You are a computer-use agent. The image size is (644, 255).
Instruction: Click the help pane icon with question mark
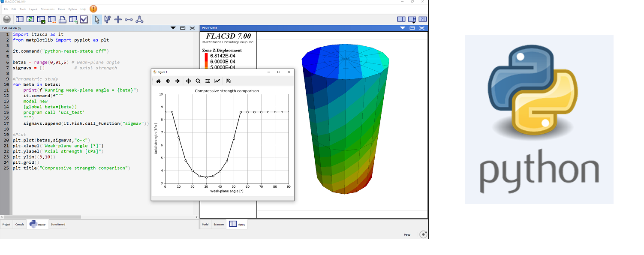[423, 19]
